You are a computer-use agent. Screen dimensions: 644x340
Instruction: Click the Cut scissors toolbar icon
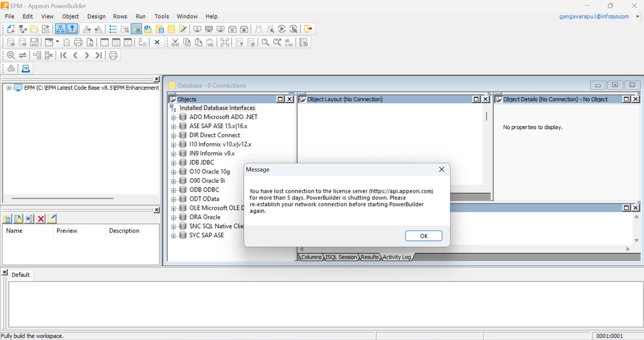pyautogui.click(x=175, y=42)
